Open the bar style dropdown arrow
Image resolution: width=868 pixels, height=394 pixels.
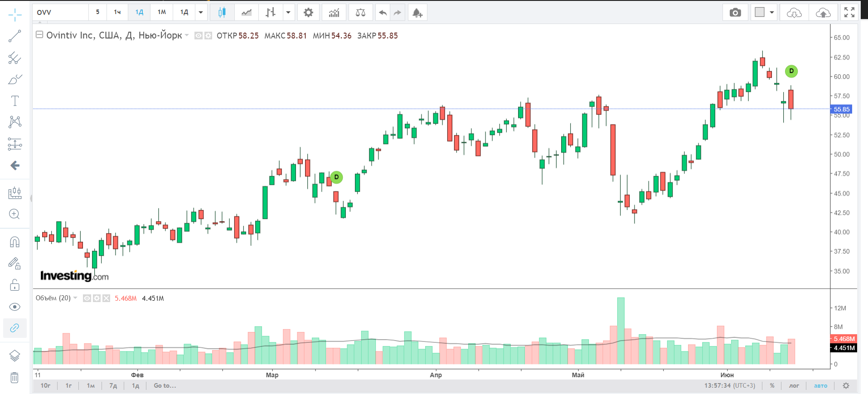288,13
